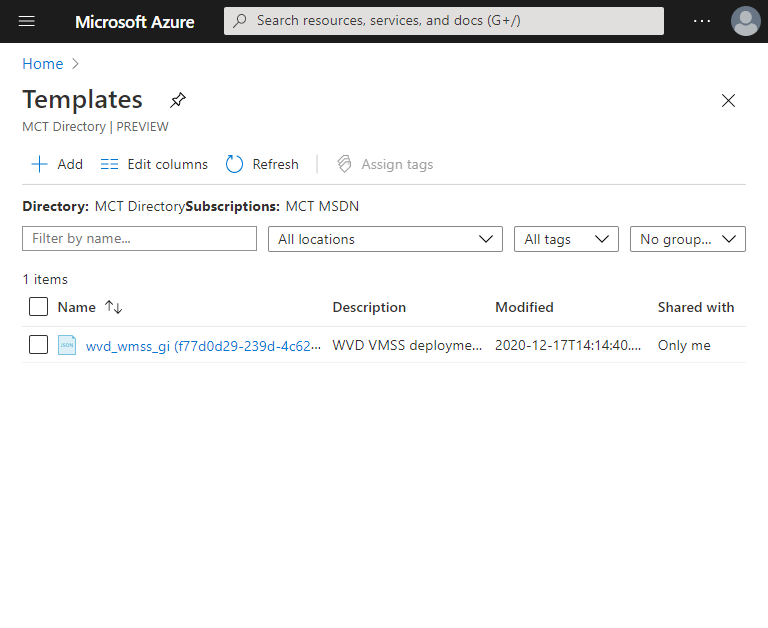This screenshot has width=768, height=628.
Task: Open the ellipsis more options menu
Action: tap(701, 21)
